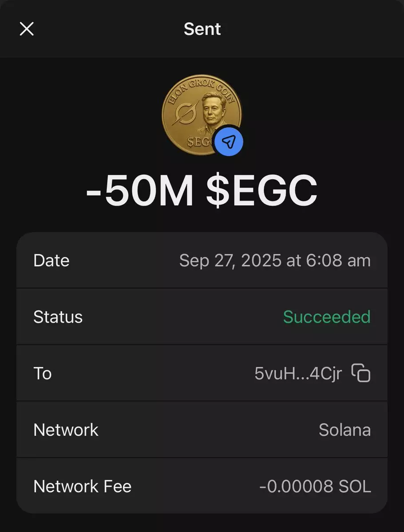Select the Network row label
This screenshot has height=532, width=404.
coord(66,430)
